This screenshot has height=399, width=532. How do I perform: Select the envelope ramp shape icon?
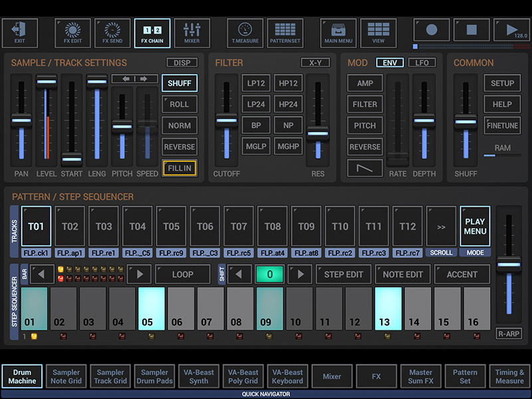(364, 168)
